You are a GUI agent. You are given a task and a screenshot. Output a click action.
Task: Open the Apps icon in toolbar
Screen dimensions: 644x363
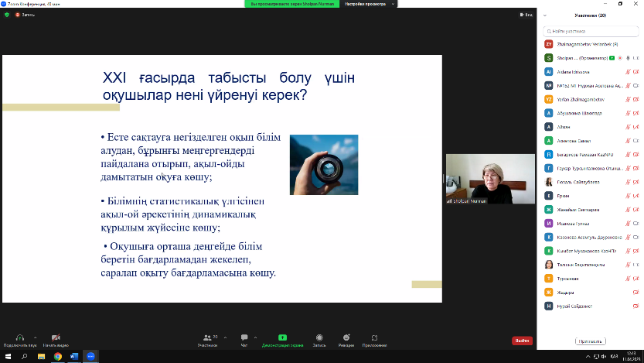(x=374, y=337)
